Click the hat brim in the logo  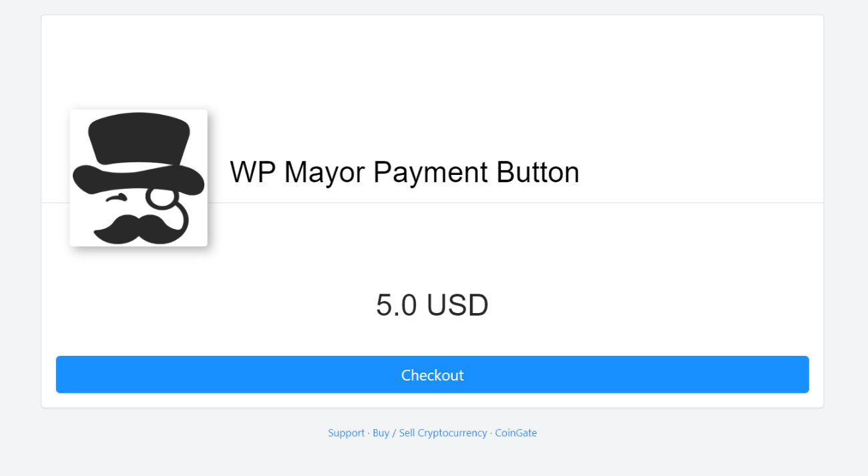point(138,180)
